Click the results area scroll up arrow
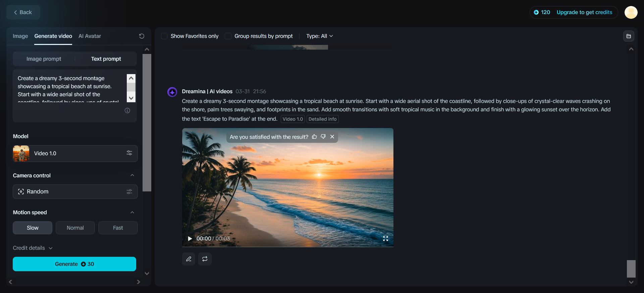Viewport: 644px width, 293px height. (631, 49)
